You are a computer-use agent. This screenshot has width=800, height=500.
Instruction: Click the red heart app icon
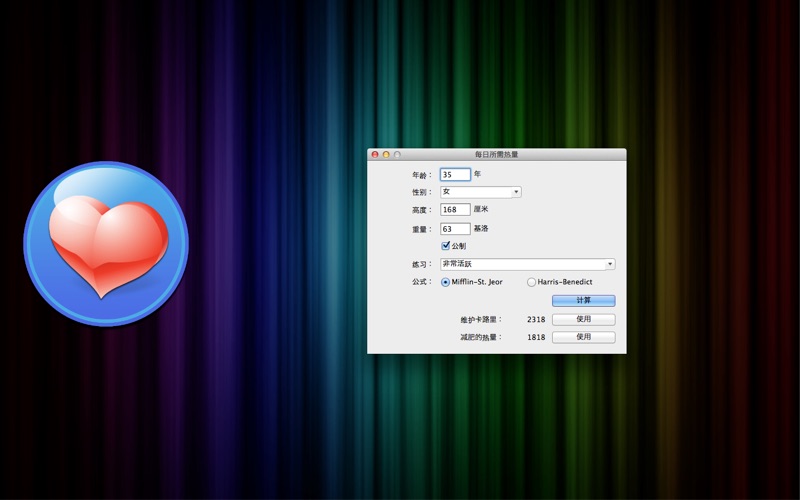tap(106, 243)
